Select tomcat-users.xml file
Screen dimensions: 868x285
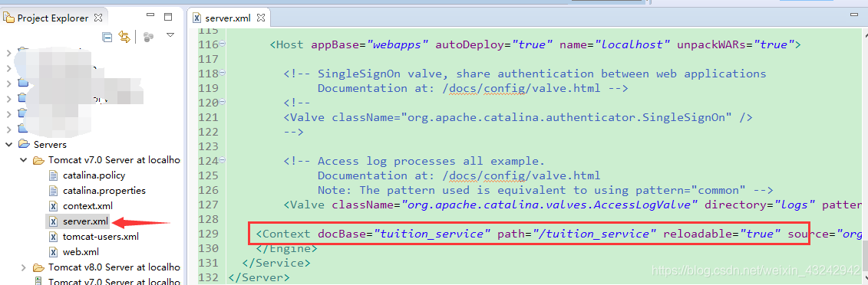101,237
